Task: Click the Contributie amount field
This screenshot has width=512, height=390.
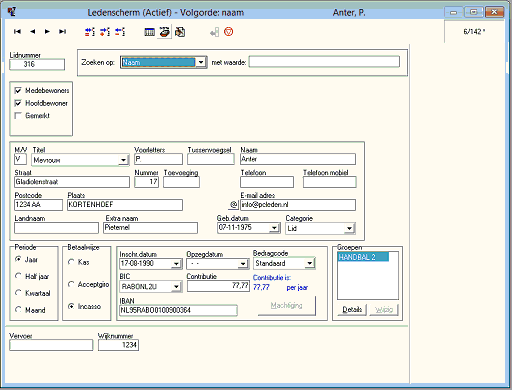Action: point(218,286)
